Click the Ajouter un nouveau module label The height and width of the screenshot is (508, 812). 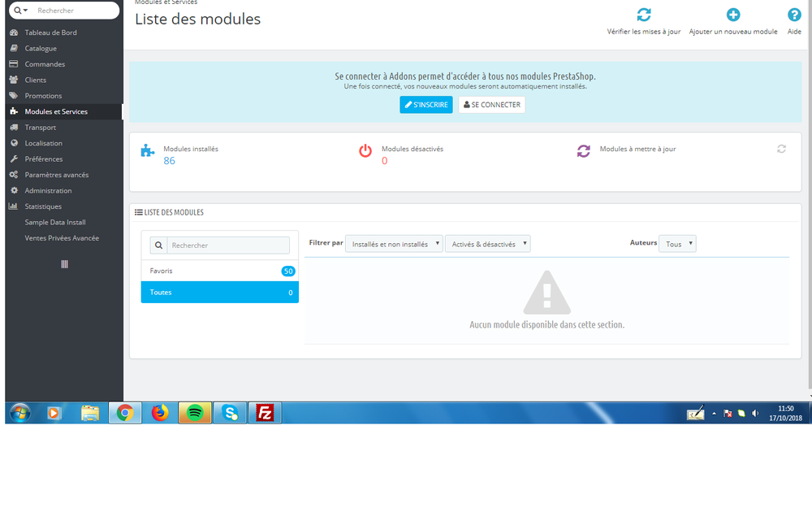732,32
